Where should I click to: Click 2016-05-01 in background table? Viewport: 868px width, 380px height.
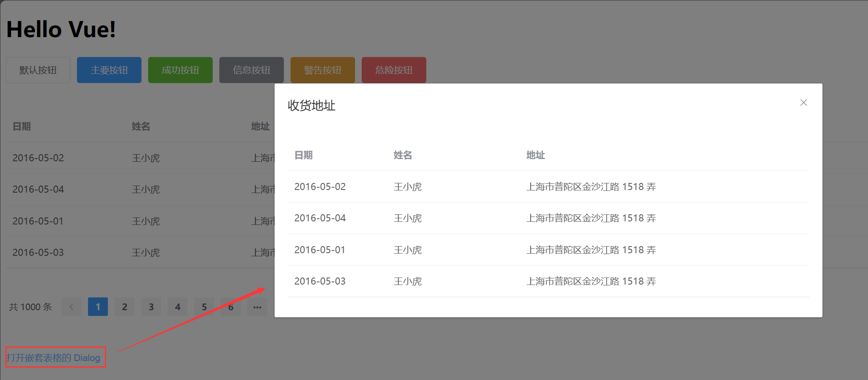click(x=38, y=221)
